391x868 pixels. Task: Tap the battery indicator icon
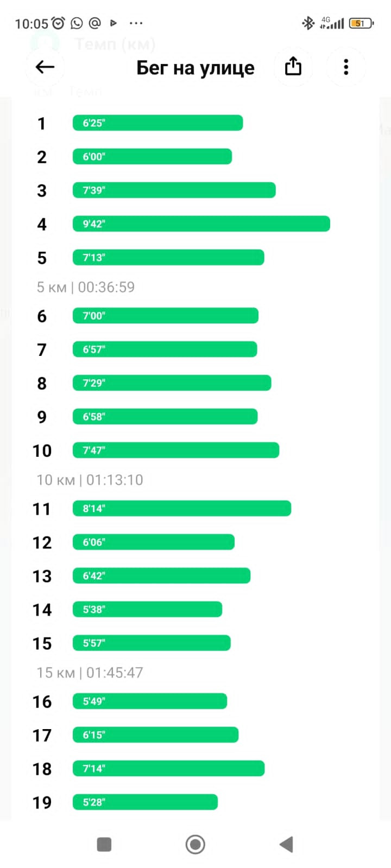[362, 23]
